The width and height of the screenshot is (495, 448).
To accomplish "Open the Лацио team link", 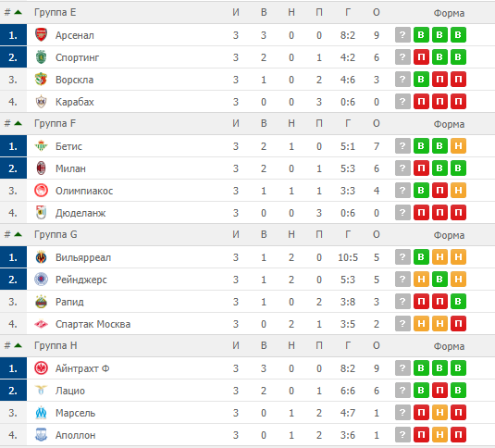I will pyautogui.click(x=70, y=391).
